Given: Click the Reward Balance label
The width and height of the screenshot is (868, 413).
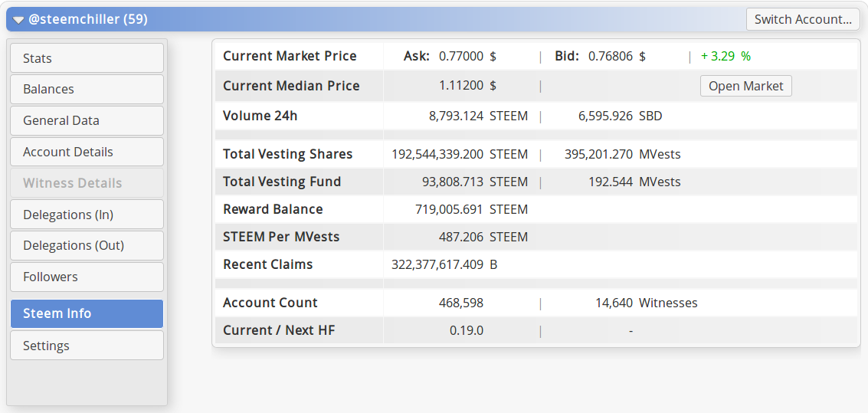Looking at the screenshot, I should [x=273, y=209].
